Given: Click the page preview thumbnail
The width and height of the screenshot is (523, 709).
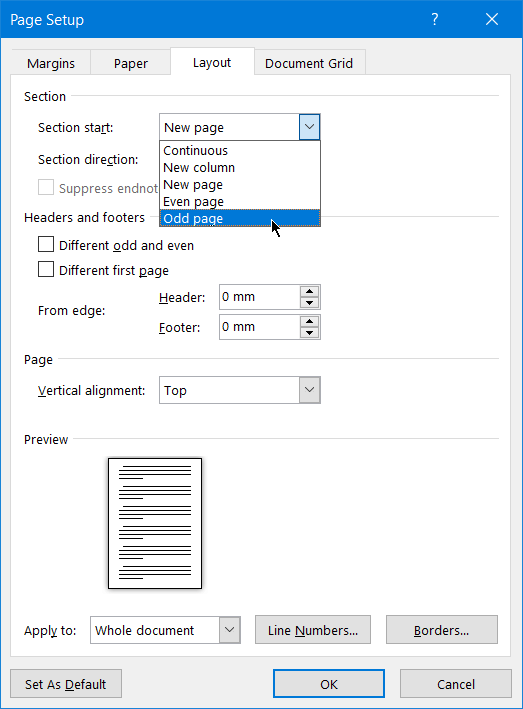Looking at the screenshot, I should pos(155,524).
